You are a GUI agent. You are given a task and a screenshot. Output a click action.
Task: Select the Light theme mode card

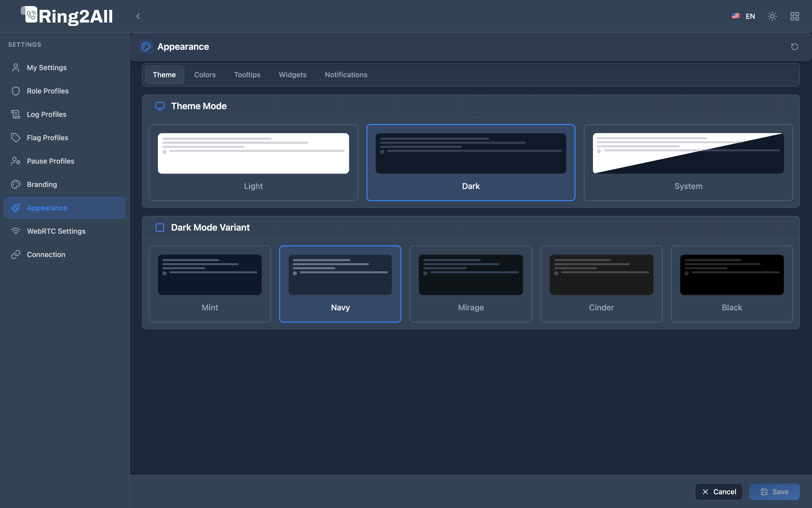click(253, 163)
